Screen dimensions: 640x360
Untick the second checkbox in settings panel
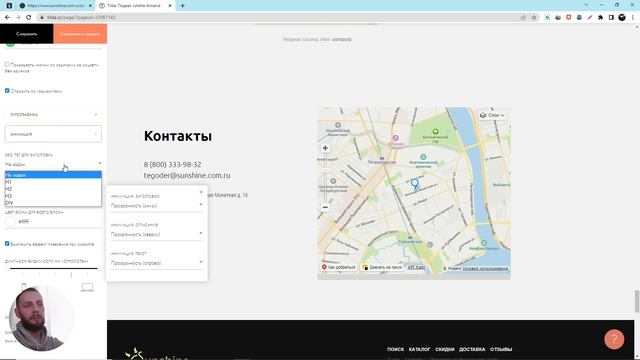7,91
